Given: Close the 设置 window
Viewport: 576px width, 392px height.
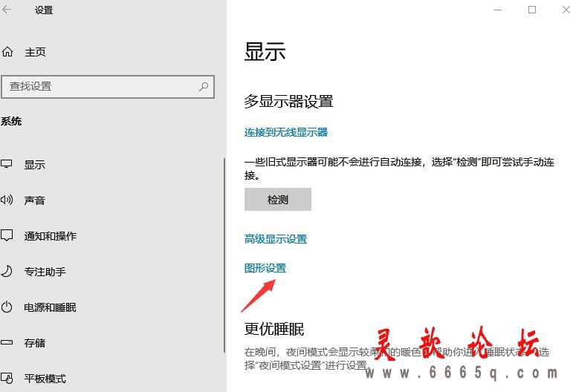Looking at the screenshot, I should 566,10.
